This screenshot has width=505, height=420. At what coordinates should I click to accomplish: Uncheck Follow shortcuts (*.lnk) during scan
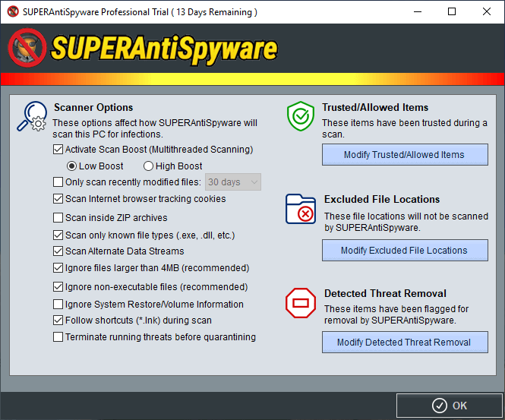point(58,321)
